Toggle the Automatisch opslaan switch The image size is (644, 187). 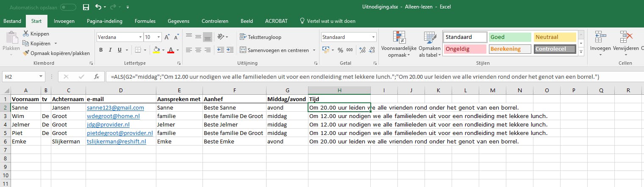(68, 7)
